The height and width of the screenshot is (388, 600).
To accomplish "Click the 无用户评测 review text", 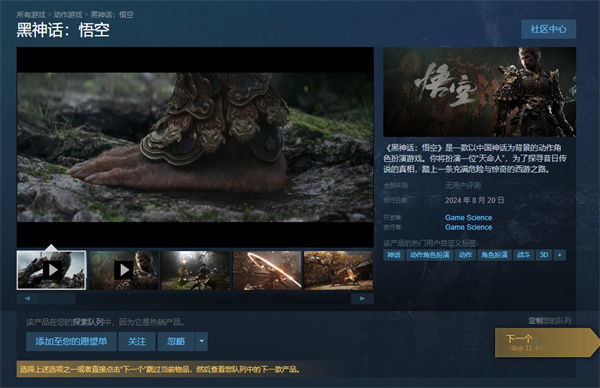I will coord(463,186).
